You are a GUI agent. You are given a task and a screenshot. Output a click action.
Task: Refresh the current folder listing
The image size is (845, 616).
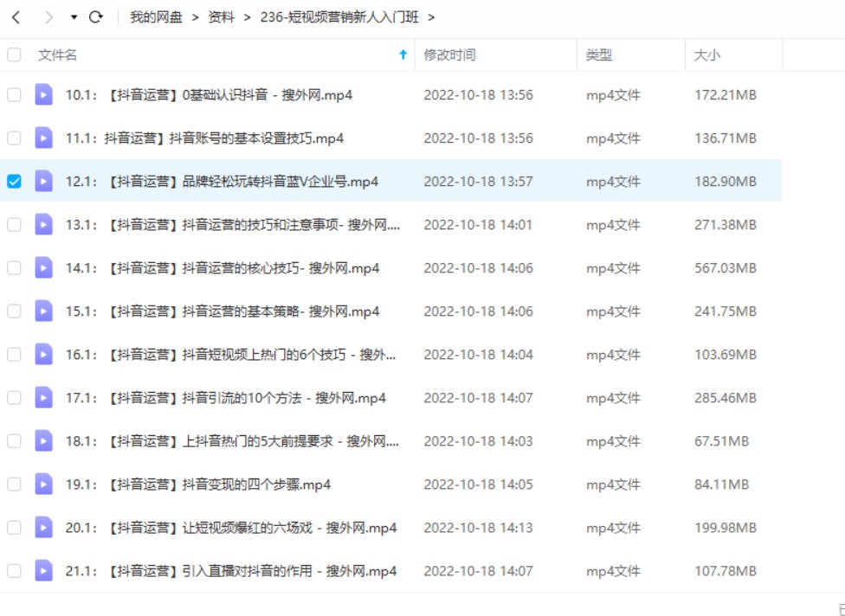coord(96,17)
